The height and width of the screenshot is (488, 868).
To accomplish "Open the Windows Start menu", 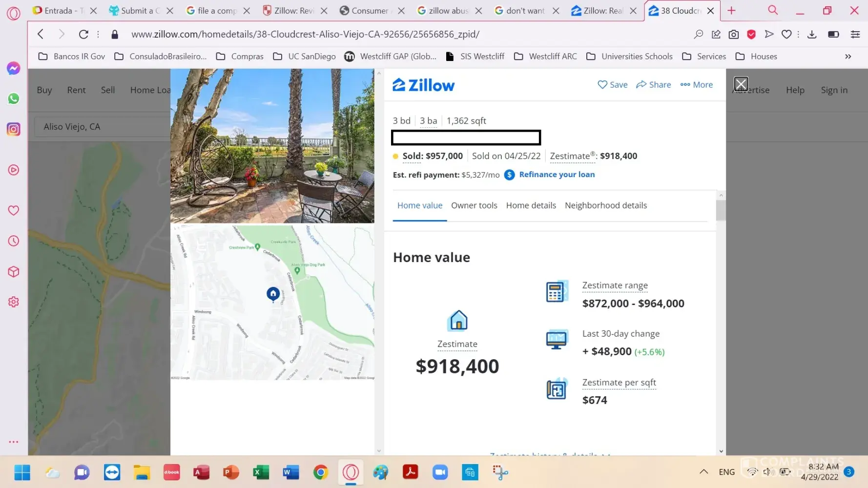I will click(22, 472).
